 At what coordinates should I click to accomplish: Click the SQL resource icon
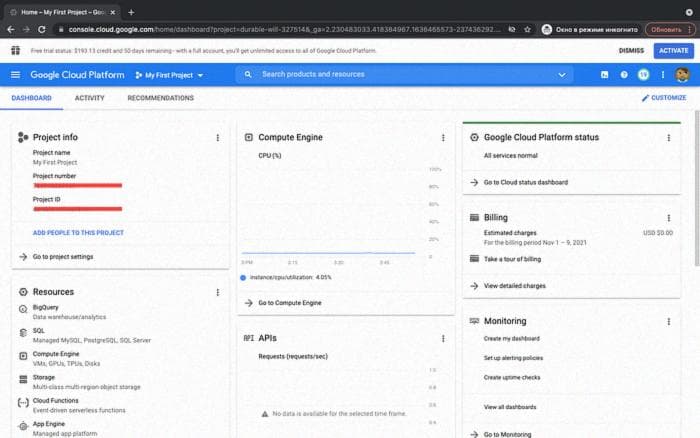[23, 333]
